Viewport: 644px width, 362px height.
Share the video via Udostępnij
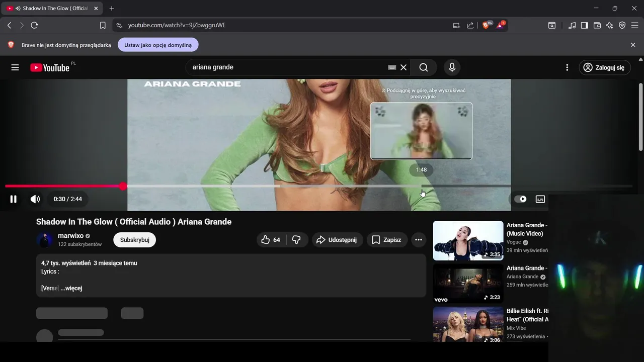tap(337, 240)
